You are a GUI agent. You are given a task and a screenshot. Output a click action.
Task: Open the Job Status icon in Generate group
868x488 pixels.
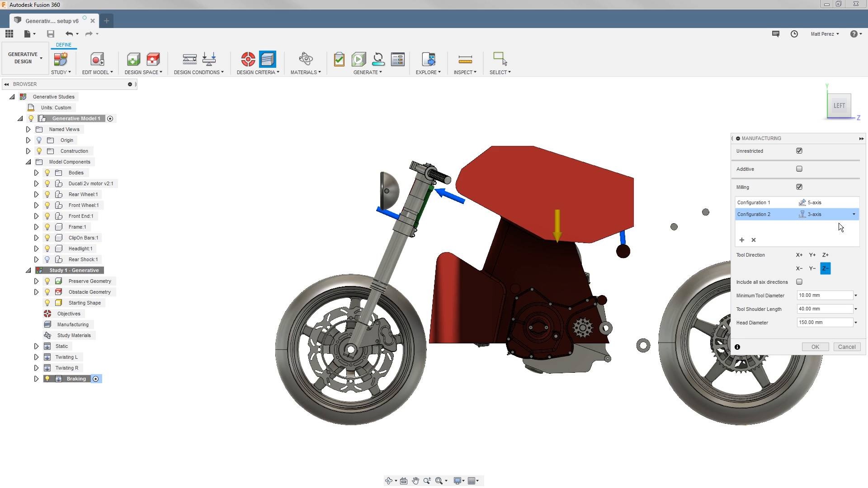(x=397, y=59)
